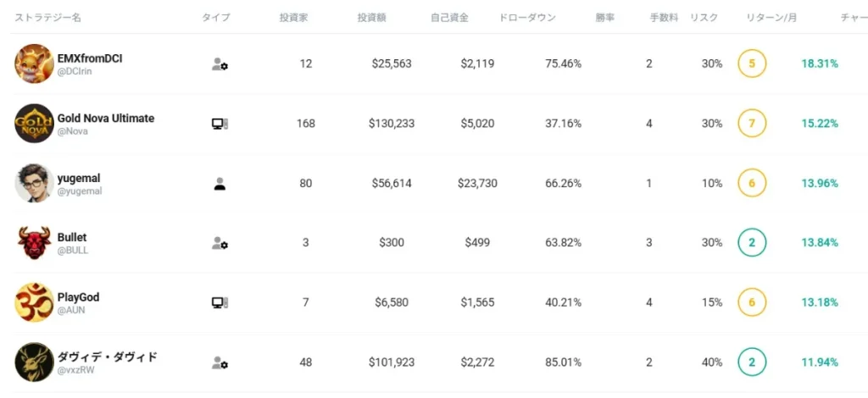Click the Bullet red bull avatar
This screenshot has width=868, height=398.
(x=34, y=243)
